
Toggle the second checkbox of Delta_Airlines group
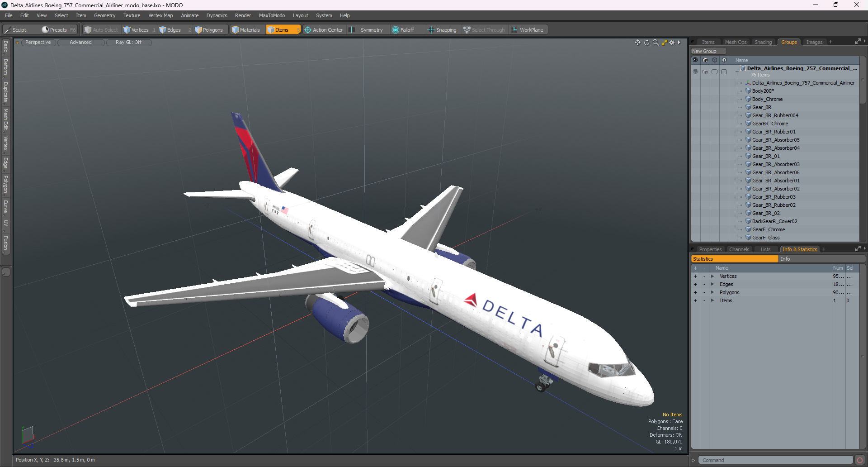click(x=724, y=71)
